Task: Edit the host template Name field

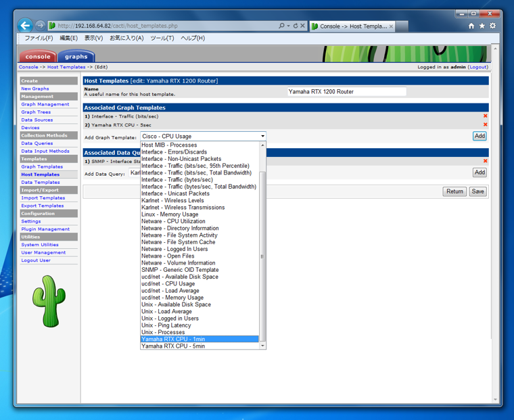Action: 347,92
